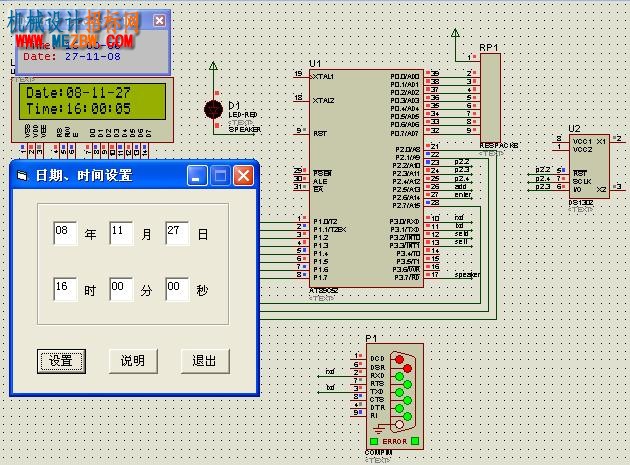Image resolution: width=630 pixels, height=465 pixels.
Task: Select the hour input field showing 16
Action: click(64, 289)
